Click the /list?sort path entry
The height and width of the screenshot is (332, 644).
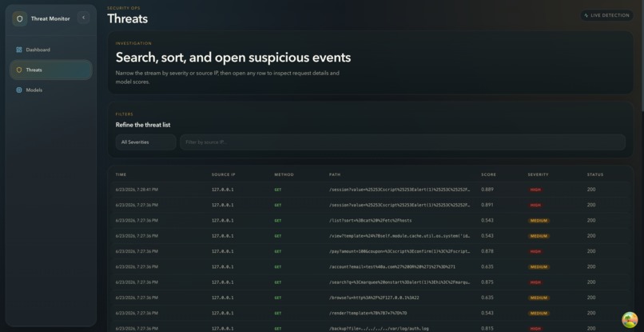(x=370, y=221)
